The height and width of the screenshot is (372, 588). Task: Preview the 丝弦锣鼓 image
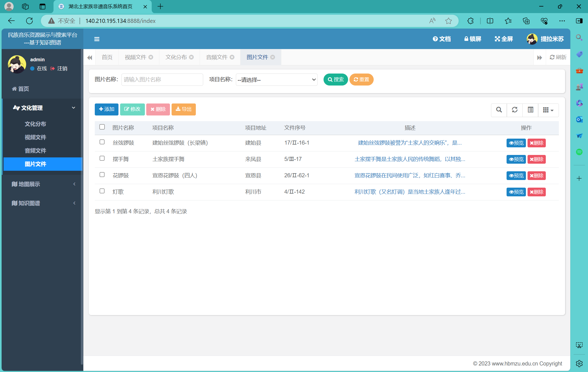point(516,143)
